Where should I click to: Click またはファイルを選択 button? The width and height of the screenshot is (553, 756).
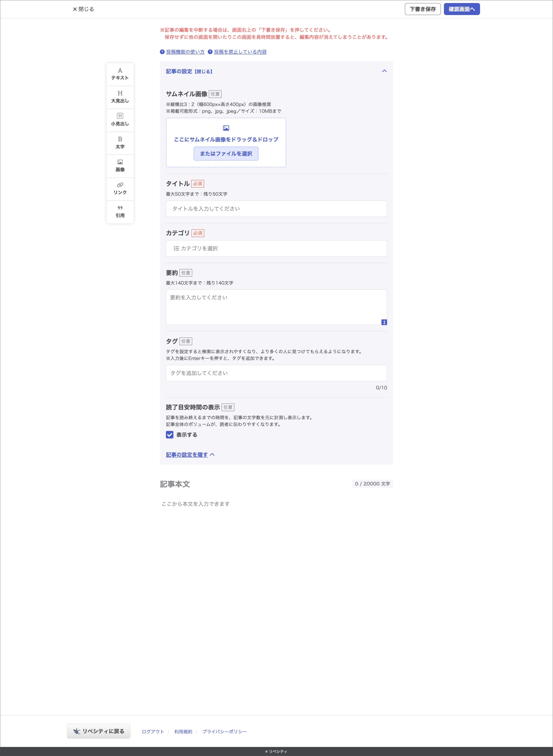pos(226,154)
